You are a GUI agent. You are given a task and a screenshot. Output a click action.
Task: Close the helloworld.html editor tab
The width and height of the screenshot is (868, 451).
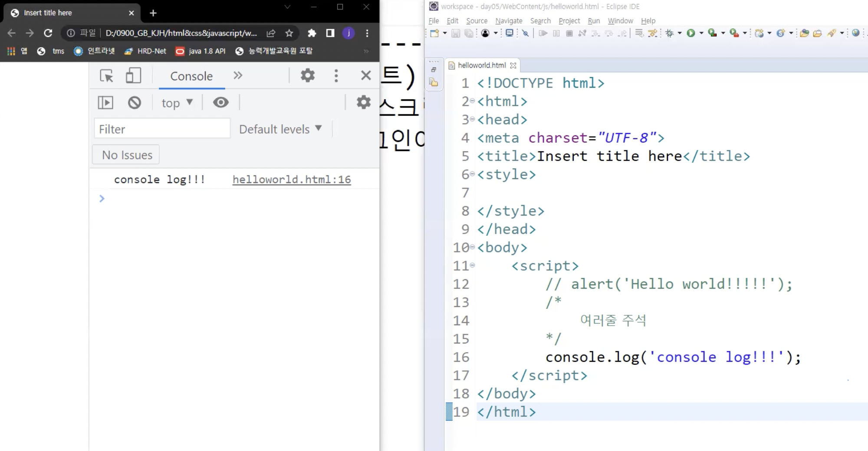pyautogui.click(x=513, y=65)
